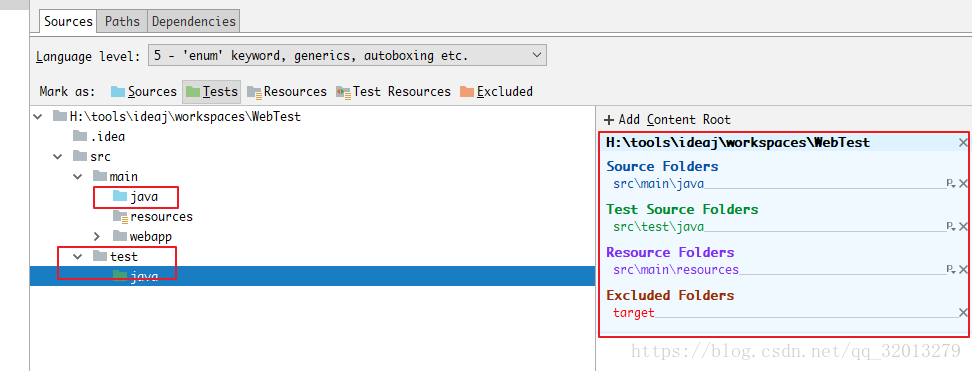
Task: Select the resources folder icon
Action: pyautogui.click(x=120, y=217)
